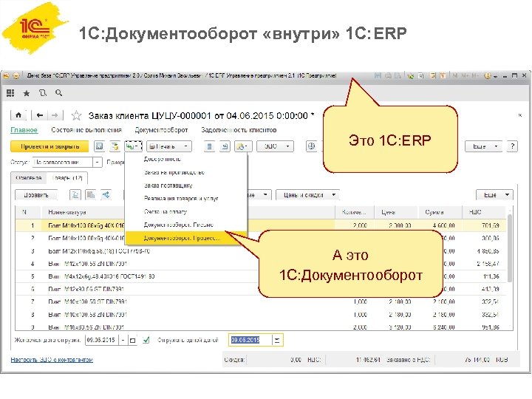
Task: Click the split row arrows icon
Action: (106, 195)
